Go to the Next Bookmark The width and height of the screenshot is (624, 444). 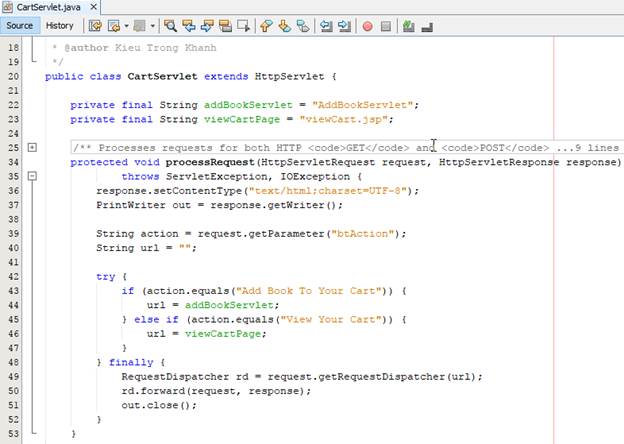(285, 26)
